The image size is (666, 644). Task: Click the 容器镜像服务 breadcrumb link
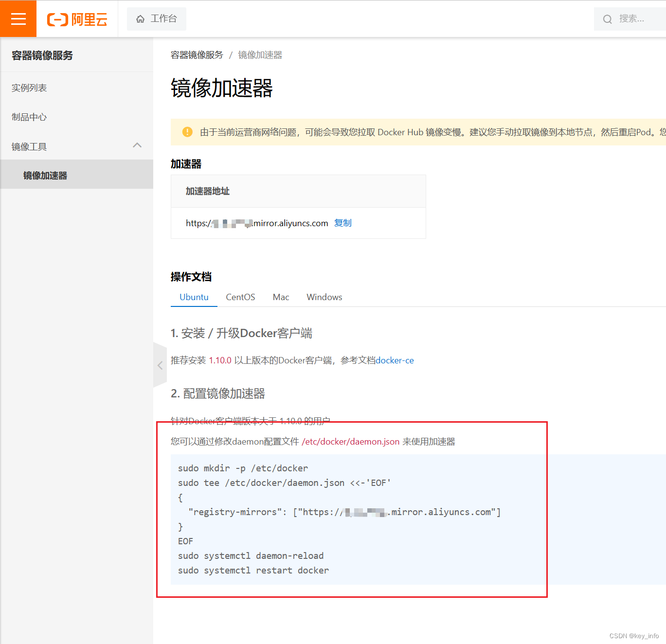click(197, 55)
